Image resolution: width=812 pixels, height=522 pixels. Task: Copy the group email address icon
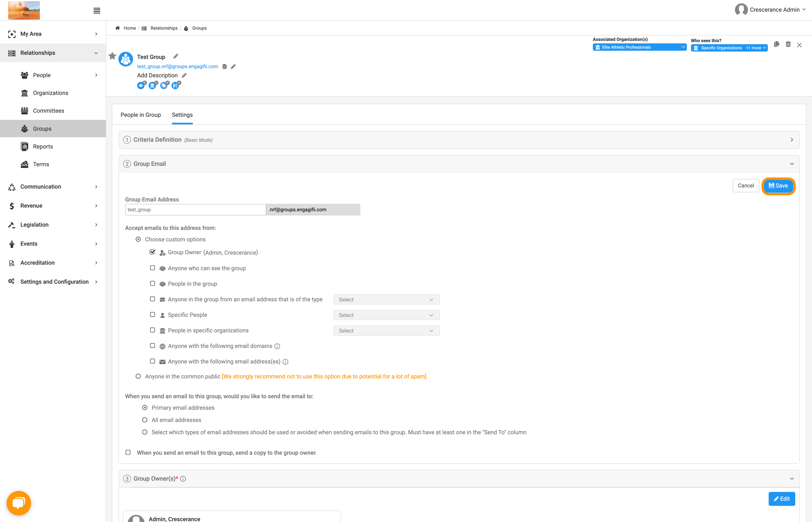click(224, 66)
